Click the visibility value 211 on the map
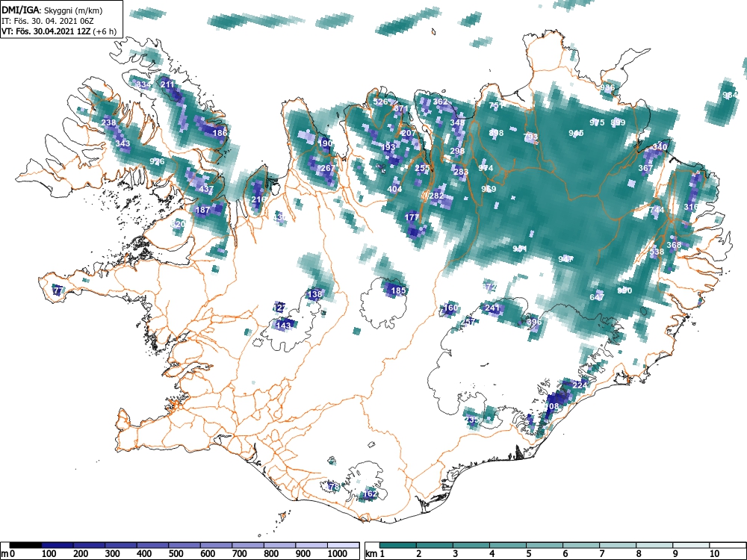 167,84
